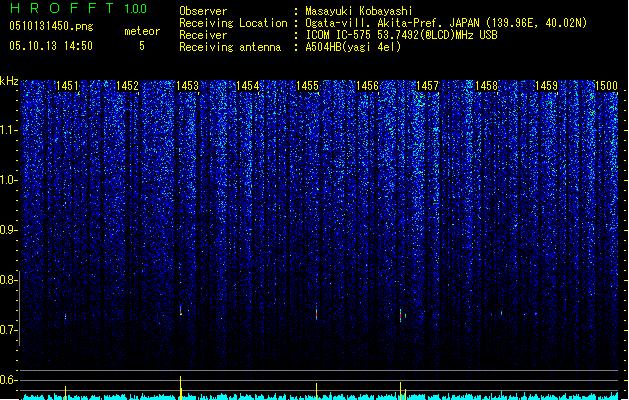The image size is (629, 400).
Task: Click the 0.7 kHz axis label
Action: pyautogui.click(x=9, y=330)
